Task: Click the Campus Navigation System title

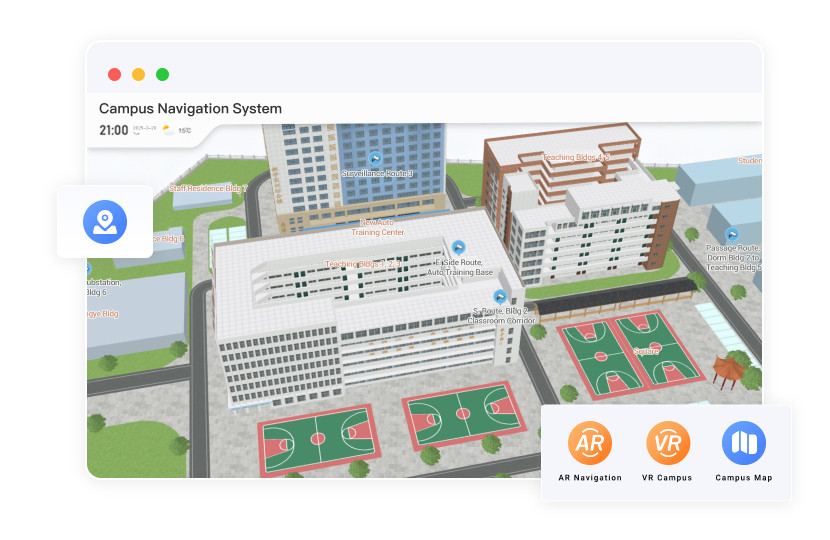Action: tap(190, 108)
